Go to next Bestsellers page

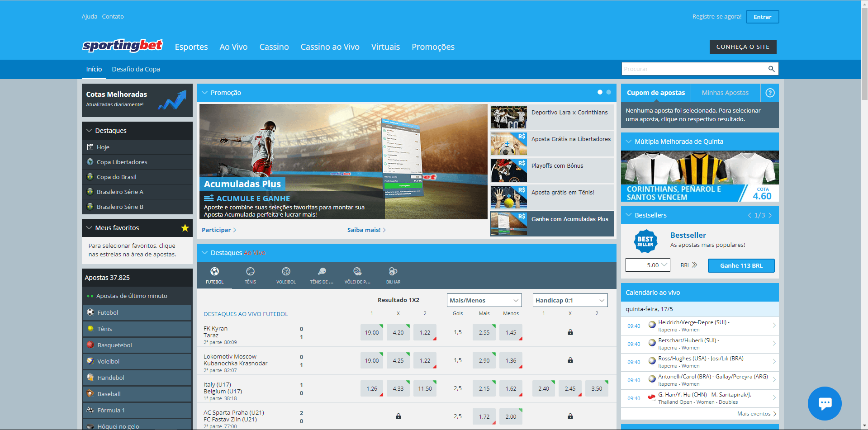point(770,215)
